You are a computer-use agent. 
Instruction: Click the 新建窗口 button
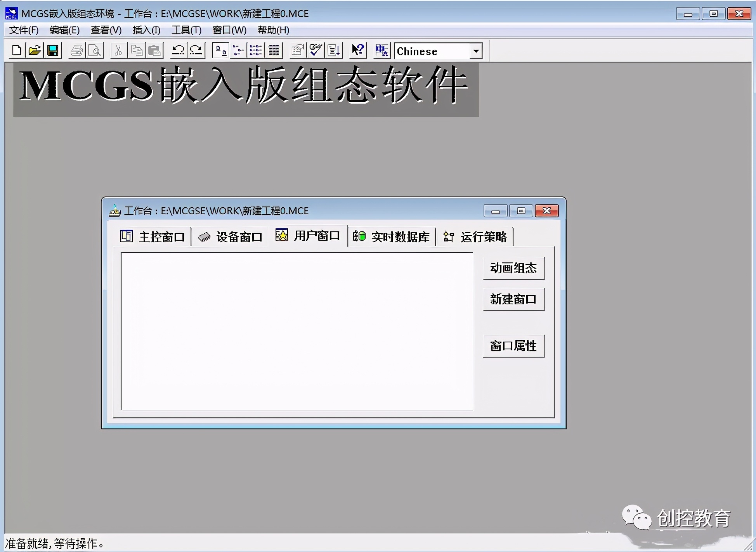(513, 299)
